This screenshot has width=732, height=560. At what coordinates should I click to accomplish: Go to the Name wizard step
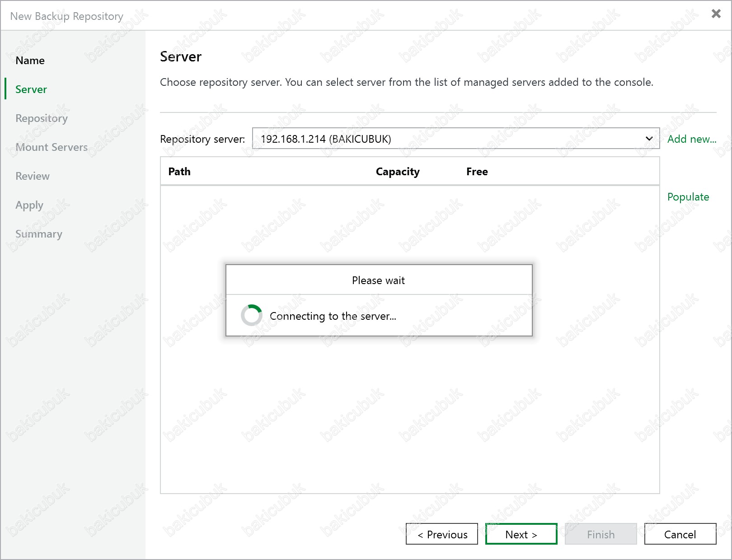[30, 61]
